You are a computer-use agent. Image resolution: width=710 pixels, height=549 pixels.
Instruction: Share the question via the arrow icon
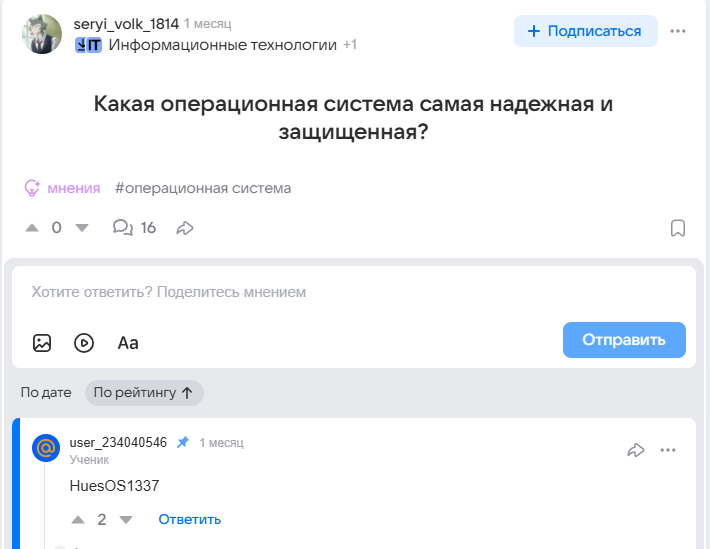185,228
